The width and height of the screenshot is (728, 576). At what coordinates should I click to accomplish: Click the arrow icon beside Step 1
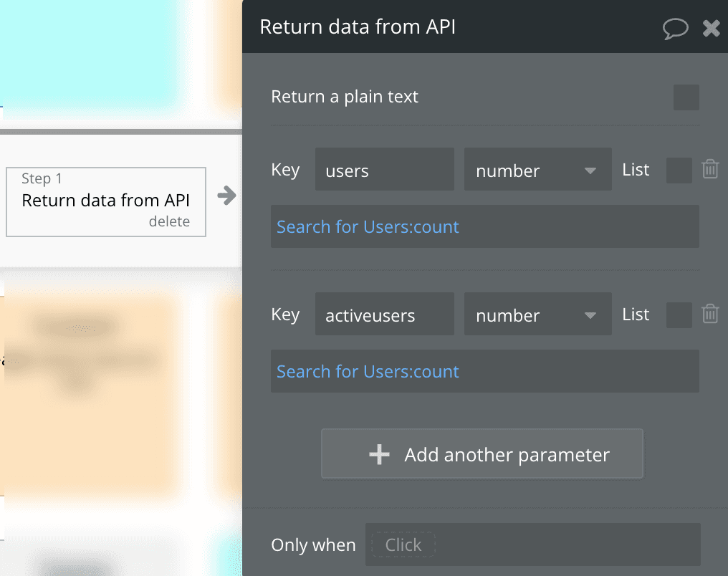226,196
